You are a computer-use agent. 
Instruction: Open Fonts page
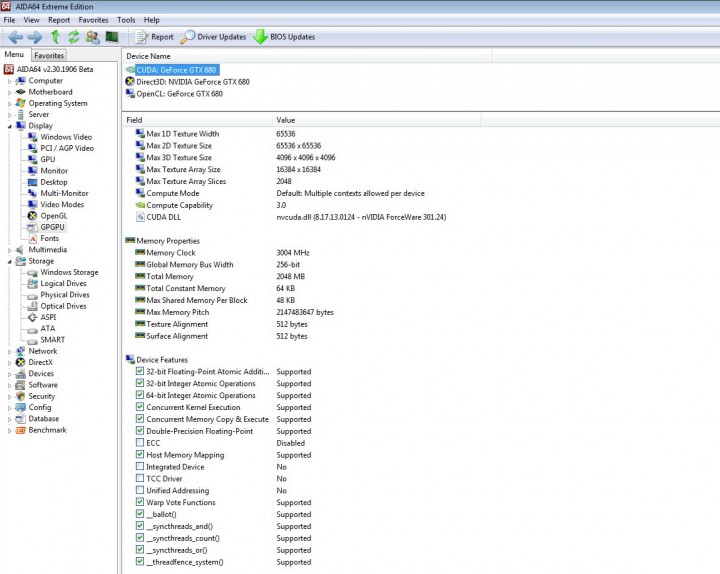[x=49, y=238]
